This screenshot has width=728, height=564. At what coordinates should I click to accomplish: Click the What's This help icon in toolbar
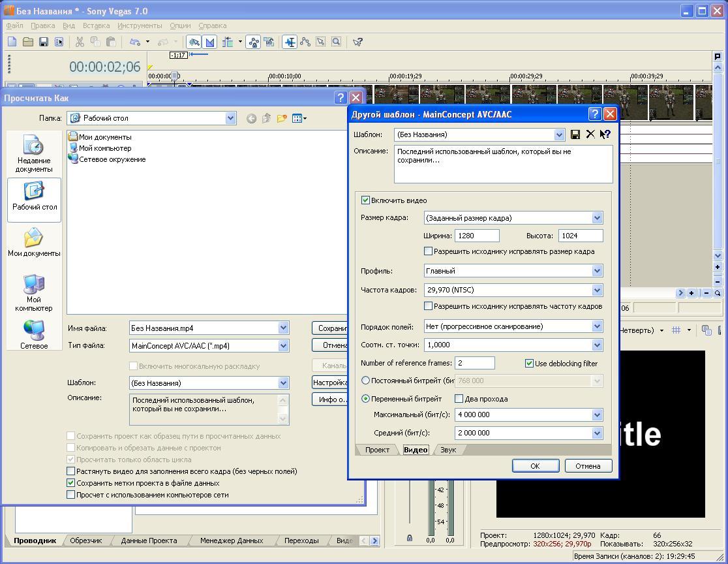357,42
